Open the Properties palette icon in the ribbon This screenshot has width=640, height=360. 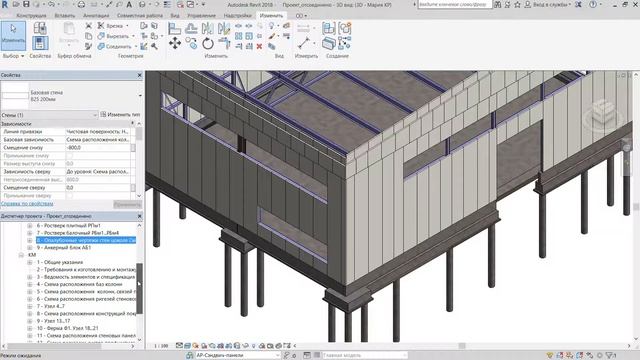pyautogui.click(x=40, y=43)
